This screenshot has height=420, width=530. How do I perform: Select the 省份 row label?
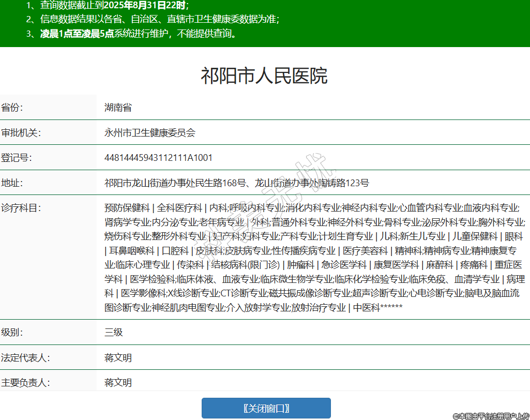[12, 108]
